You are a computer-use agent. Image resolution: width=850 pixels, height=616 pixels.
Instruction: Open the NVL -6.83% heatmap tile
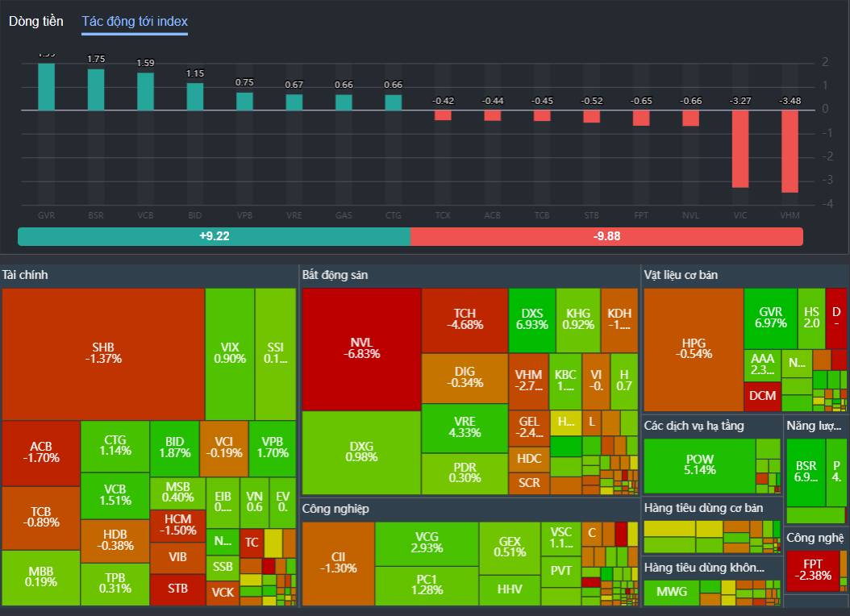point(361,349)
